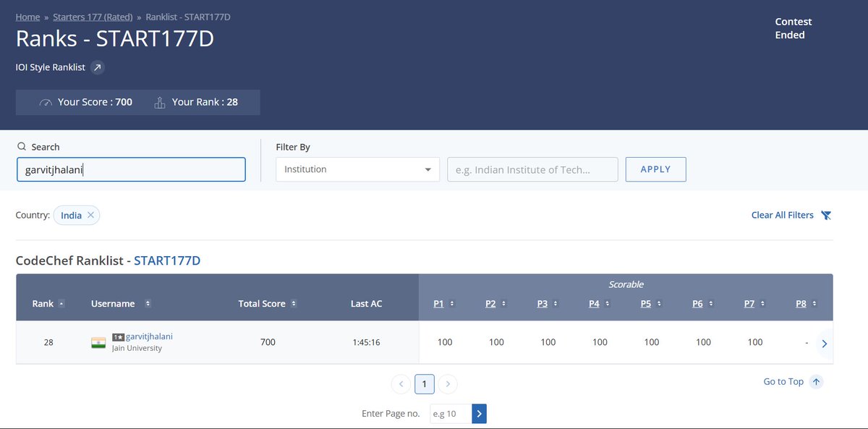Screen dimensions: 868x429
Task: Sort by Username column arrows
Action: [x=148, y=304]
